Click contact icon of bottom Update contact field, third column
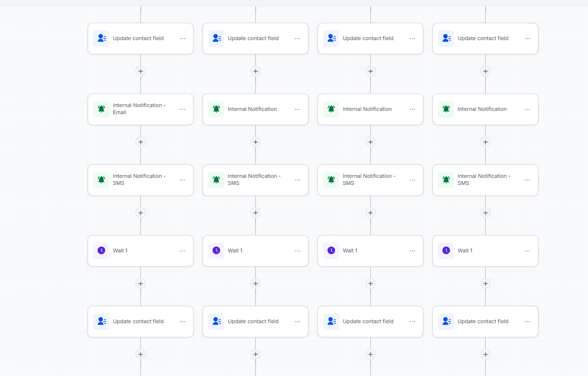 pyautogui.click(x=331, y=321)
